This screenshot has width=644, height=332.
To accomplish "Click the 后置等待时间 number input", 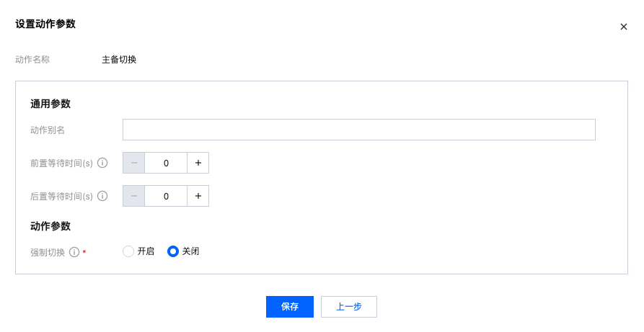I will tap(166, 196).
